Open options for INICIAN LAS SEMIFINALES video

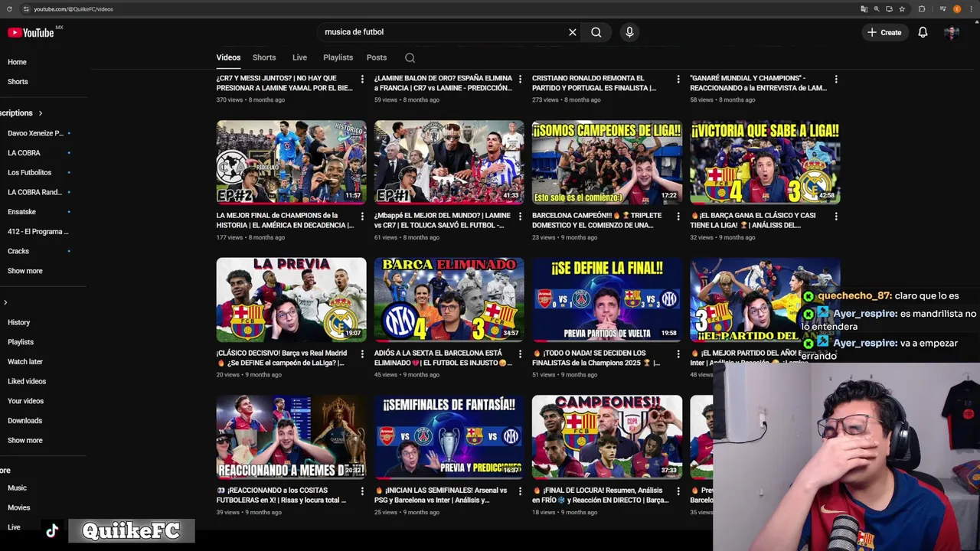(520, 491)
